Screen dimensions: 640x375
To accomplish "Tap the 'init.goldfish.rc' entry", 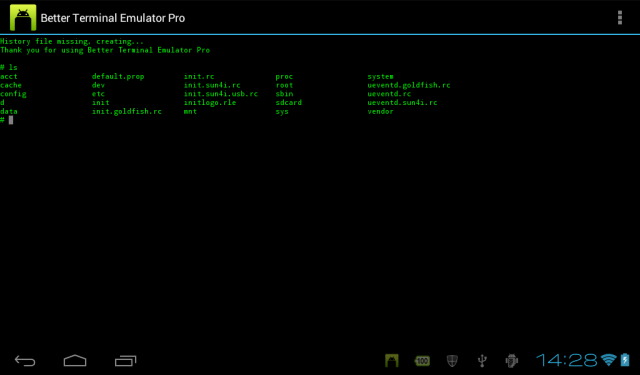I will tap(127, 111).
